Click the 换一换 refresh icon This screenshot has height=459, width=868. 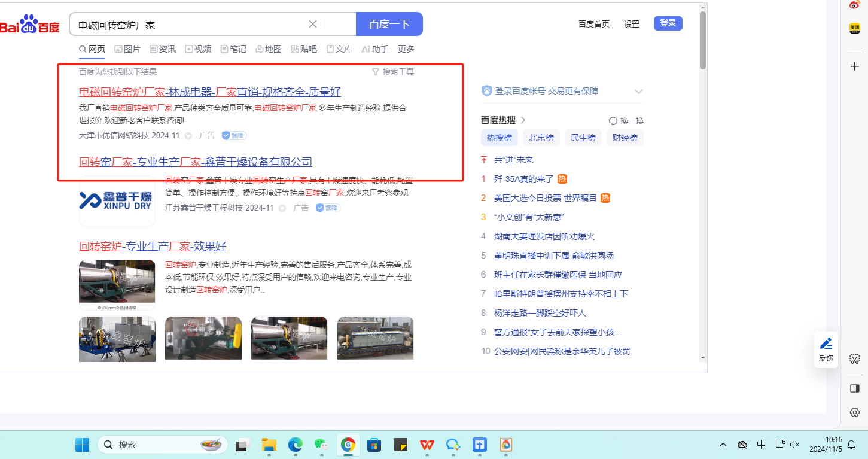point(613,121)
